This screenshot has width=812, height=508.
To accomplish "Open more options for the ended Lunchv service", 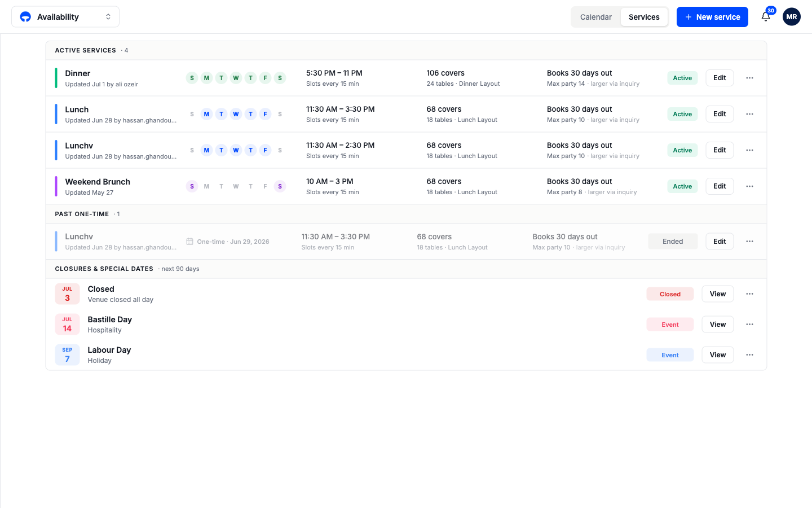I will [x=749, y=242].
